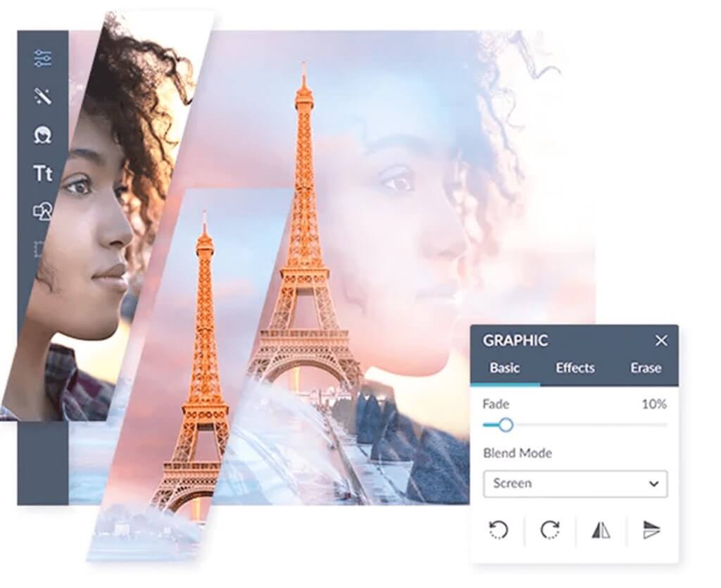Switch to the Basic tab
This screenshot has width=721, height=588.
pos(505,368)
